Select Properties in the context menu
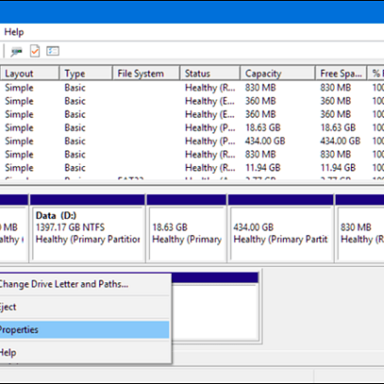The width and height of the screenshot is (384, 384). 85,330
